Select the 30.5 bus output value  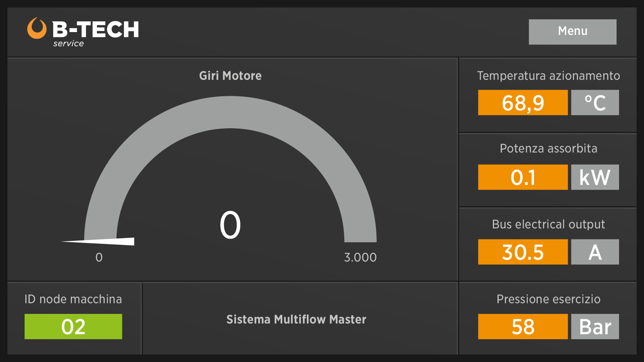click(522, 252)
